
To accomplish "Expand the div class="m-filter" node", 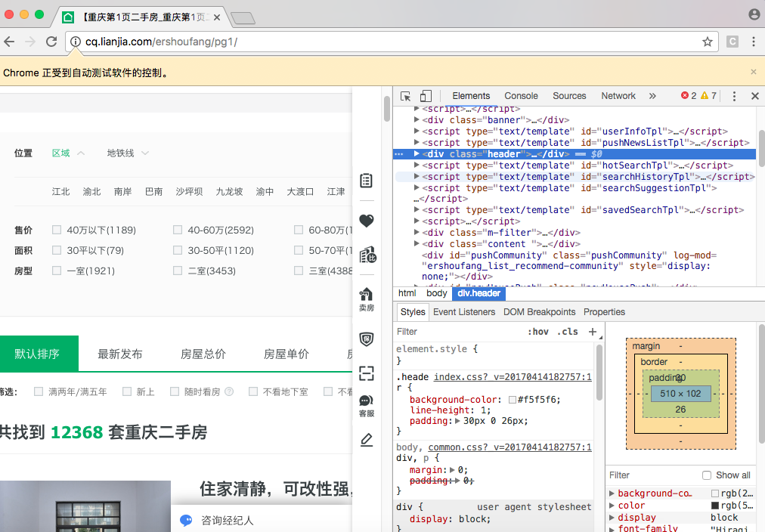I will pyautogui.click(x=417, y=232).
